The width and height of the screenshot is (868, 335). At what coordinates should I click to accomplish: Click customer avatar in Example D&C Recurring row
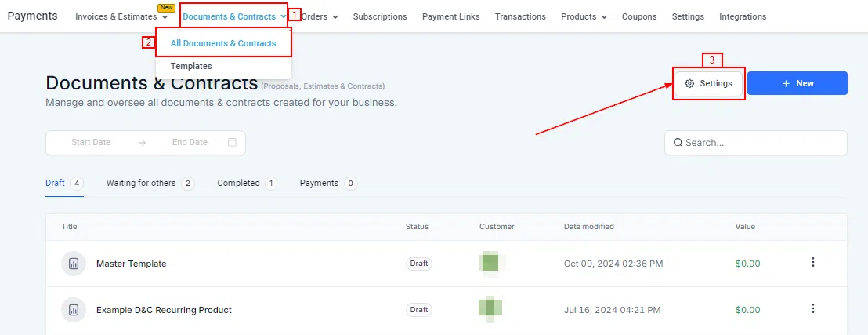490,309
